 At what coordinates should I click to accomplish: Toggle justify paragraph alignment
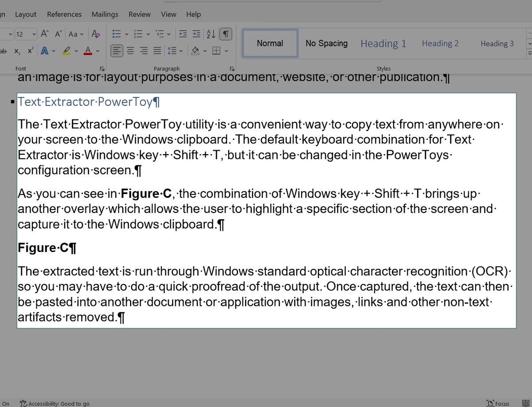(156, 50)
